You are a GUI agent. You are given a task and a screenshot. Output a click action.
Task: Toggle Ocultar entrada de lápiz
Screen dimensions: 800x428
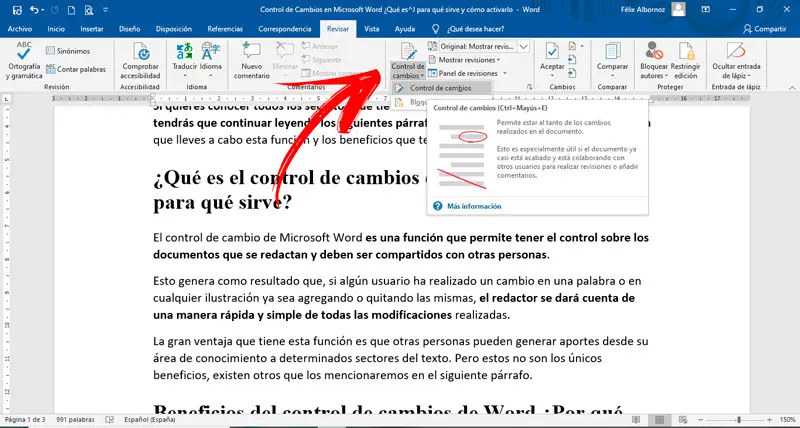tap(736, 61)
